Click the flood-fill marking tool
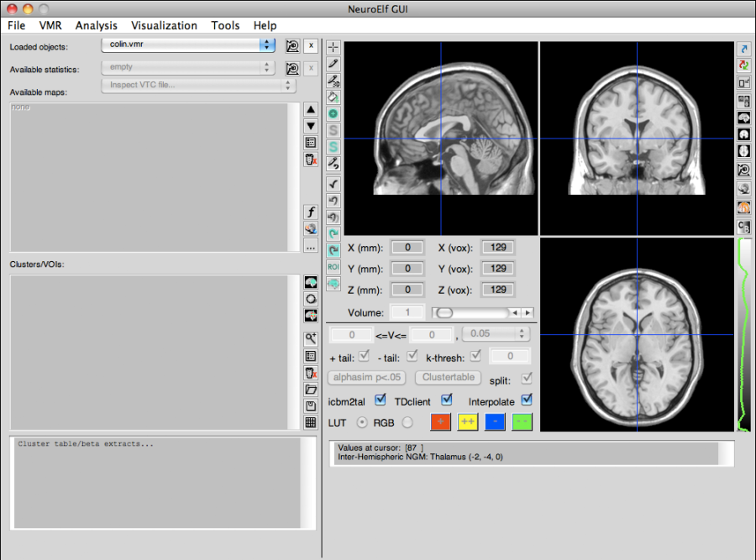Image resolution: width=756 pixels, height=560 pixels. (333, 97)
